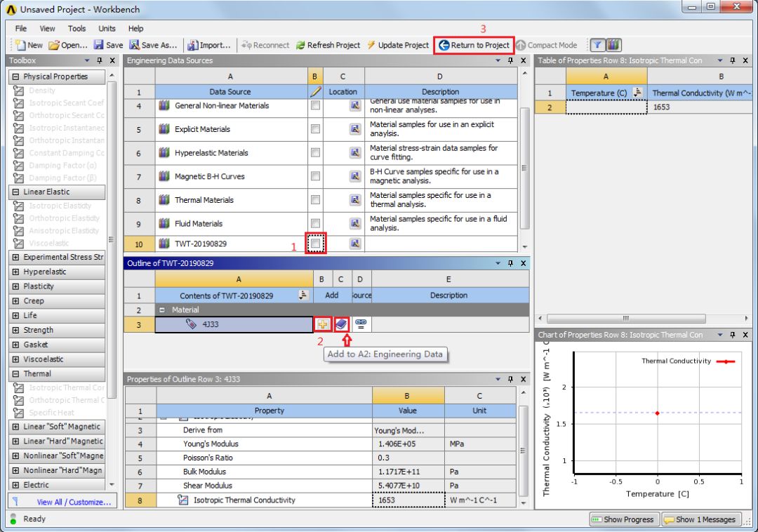Click the Engineering Data Sources books icon in toolbar

coord(613,45)
